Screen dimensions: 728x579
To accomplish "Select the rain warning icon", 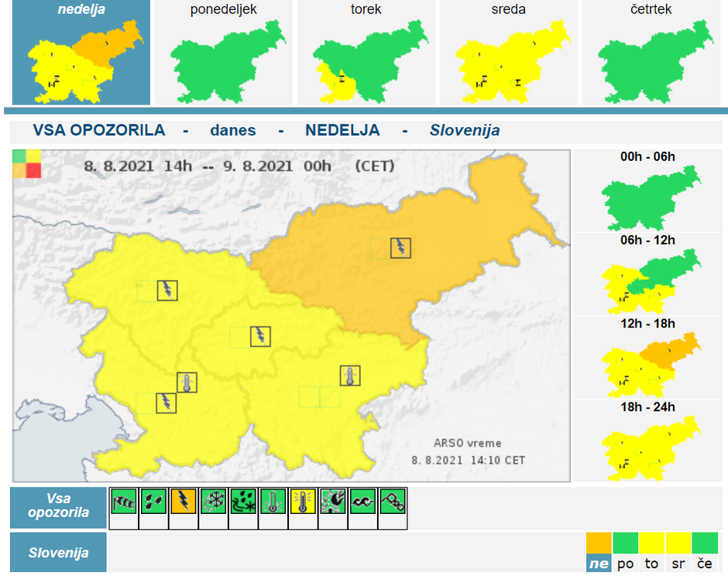I will point(154,507).
